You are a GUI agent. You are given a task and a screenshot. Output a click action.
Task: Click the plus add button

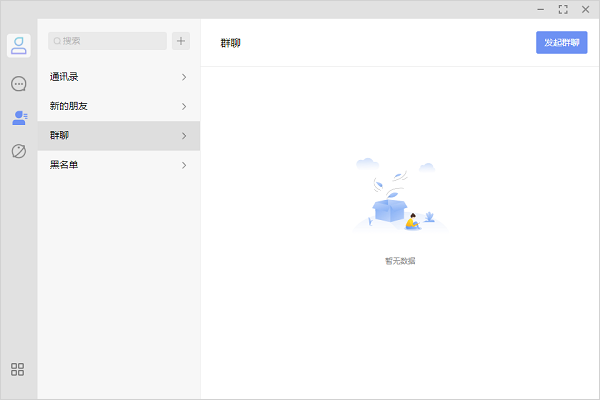pyautogui.click(x=181, y=41)
